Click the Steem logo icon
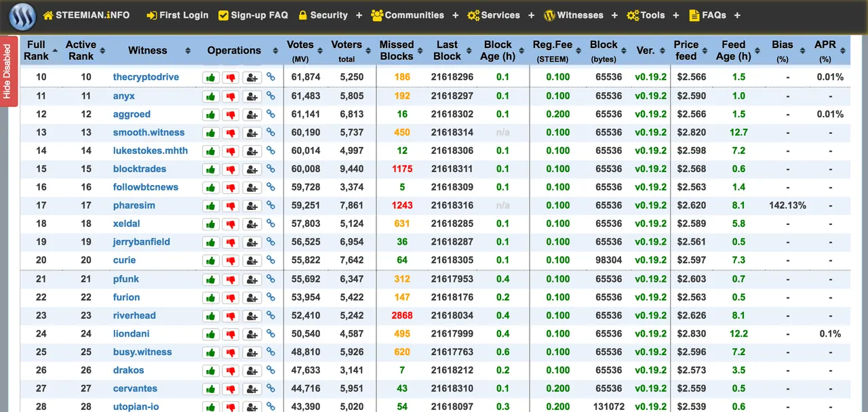This screenshot has height=412, width=868. coord(22,16)
